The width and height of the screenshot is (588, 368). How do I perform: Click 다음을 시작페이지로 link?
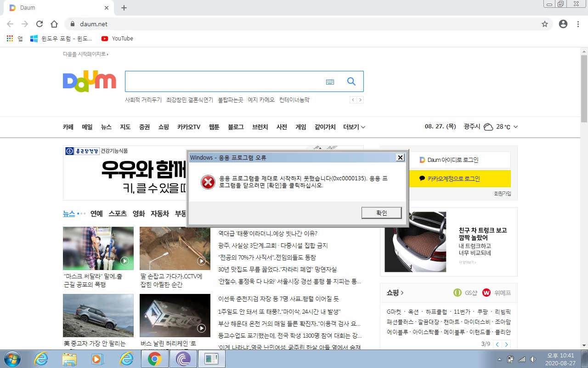pyautogui.click(x=85, y=54)
